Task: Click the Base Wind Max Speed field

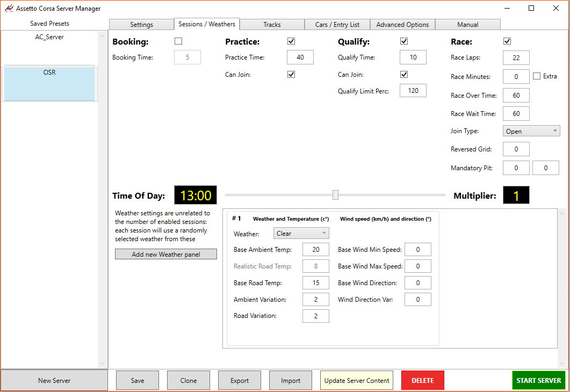Action: [x=417, y=266]
